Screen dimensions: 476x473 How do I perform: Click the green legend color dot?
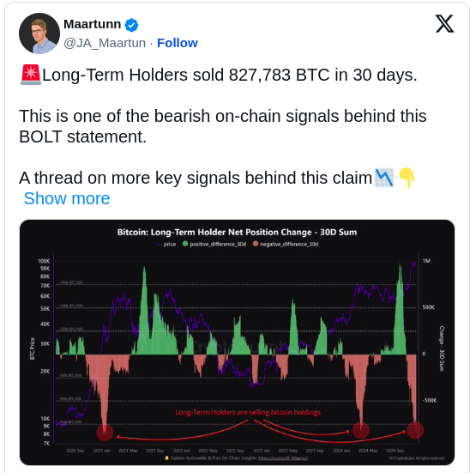[x=185, y=244]
